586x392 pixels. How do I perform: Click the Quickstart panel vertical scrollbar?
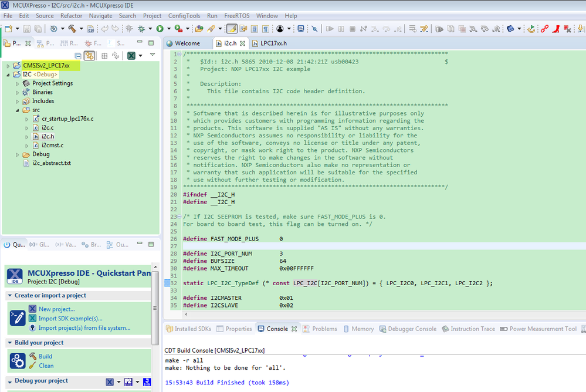coord(155,307)
